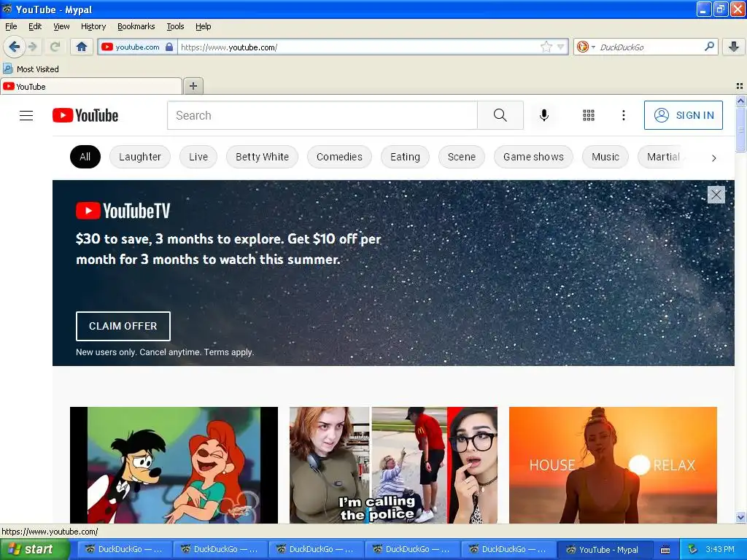This screenshot has width=747, height=560.
Task: Bookmark this page with the star icon
Action: [x=546, y=47]
